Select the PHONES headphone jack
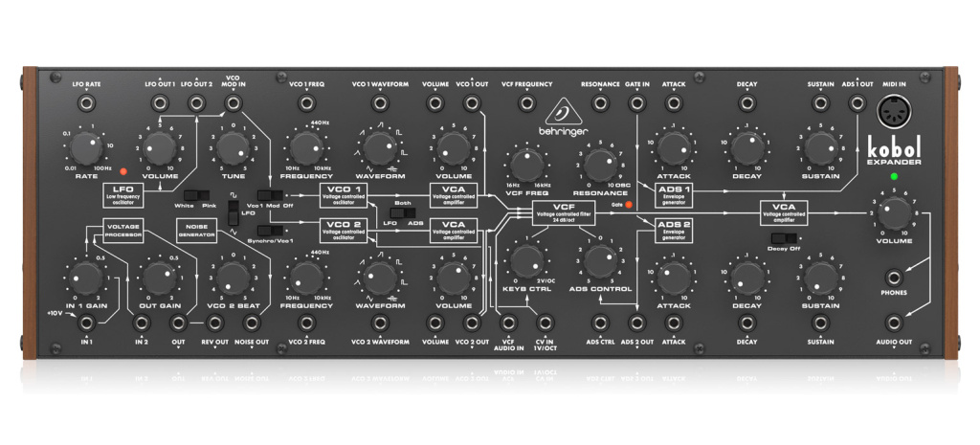Viewport: 980px width, 445px height. coord(895,278)
